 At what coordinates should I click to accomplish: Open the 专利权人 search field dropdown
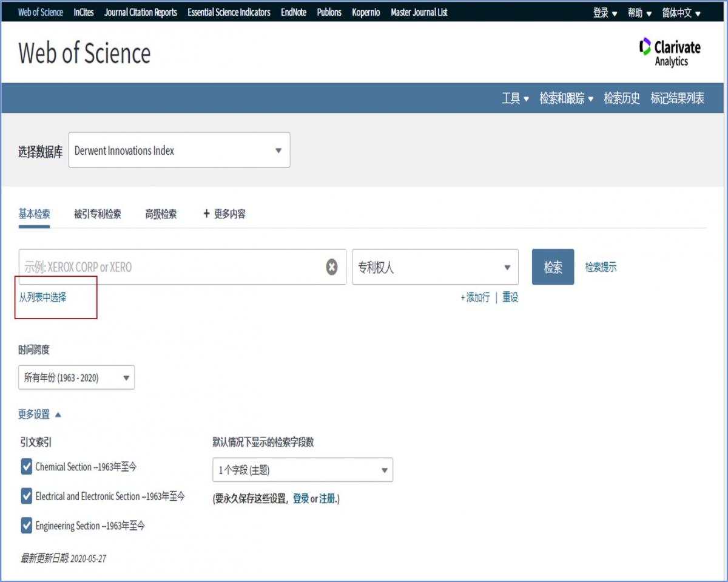435,267
